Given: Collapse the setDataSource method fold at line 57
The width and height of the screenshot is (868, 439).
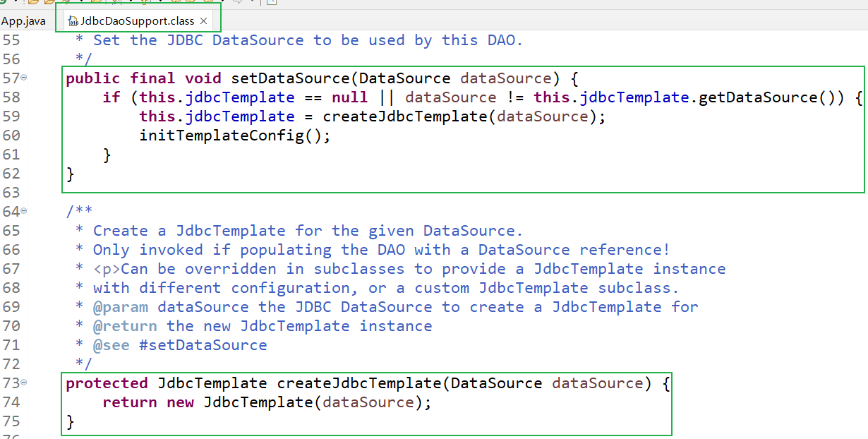Looking at the screenshot, I should [x=24, y=78].
